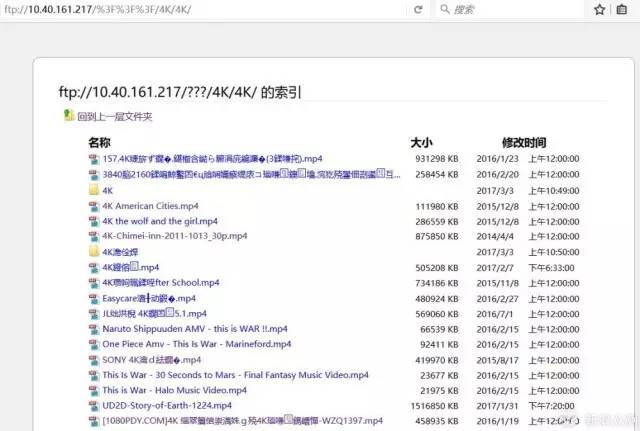Open the Easycare mp4 file link
Viewport: 640px width, 431px height.
[x=149, y=298]
